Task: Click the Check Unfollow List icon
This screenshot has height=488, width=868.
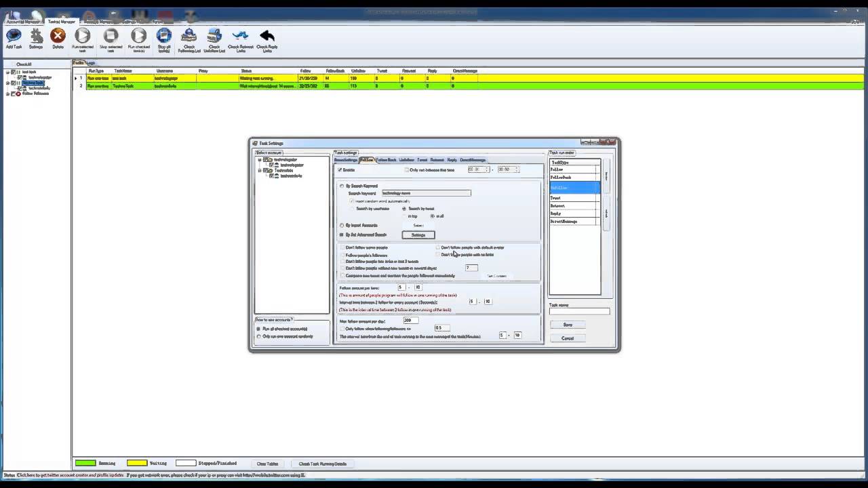Action: tap(214, 37)
